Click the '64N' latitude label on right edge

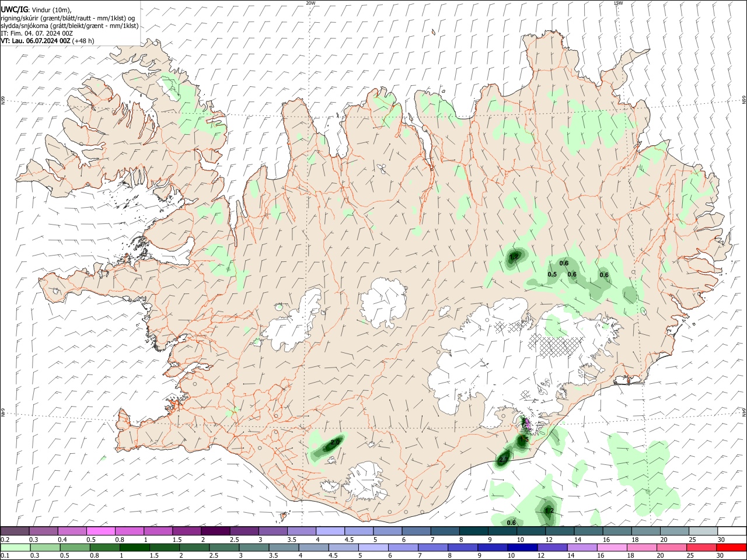point(744,412)
